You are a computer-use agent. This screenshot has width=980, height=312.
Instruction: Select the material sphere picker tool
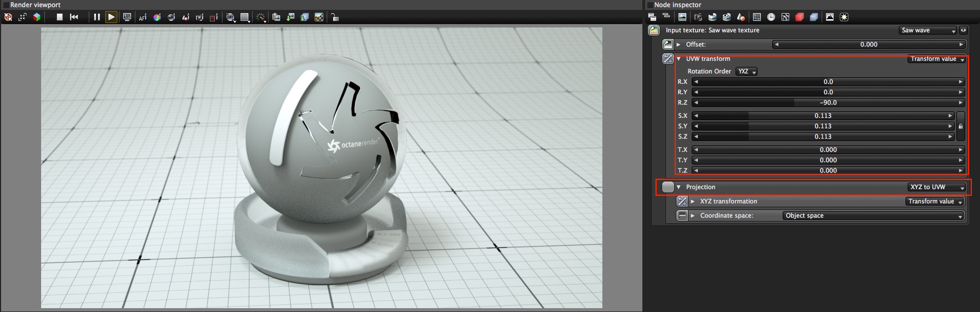tap(171, 17)
